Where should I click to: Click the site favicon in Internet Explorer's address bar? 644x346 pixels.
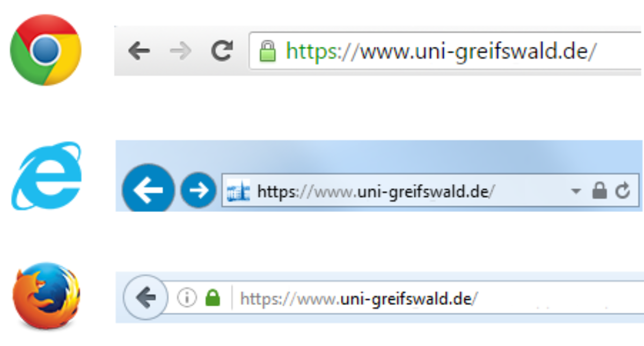pos(238,191)
